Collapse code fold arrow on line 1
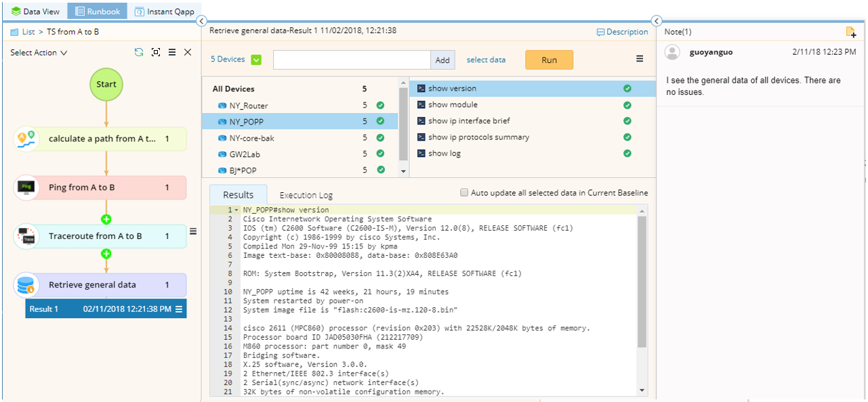The width and height of the screenshot is (868, 402). 236,210
